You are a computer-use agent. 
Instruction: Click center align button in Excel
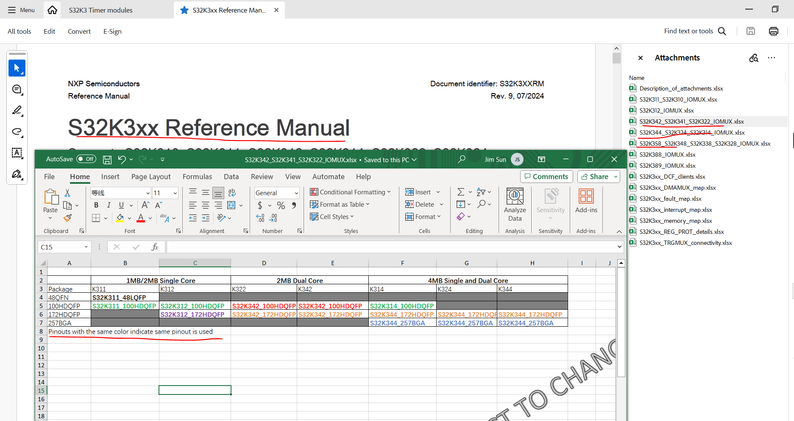pyautogui.click(x=205, y=205)
